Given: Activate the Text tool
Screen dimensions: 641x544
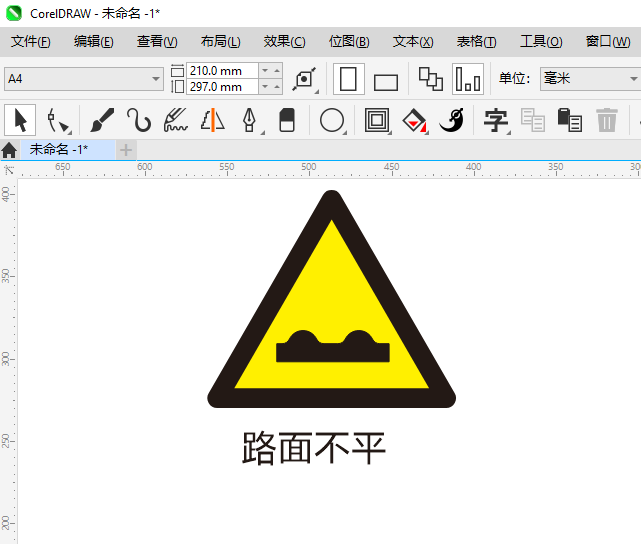Looking at the screenshot, I should pos(496,120).
